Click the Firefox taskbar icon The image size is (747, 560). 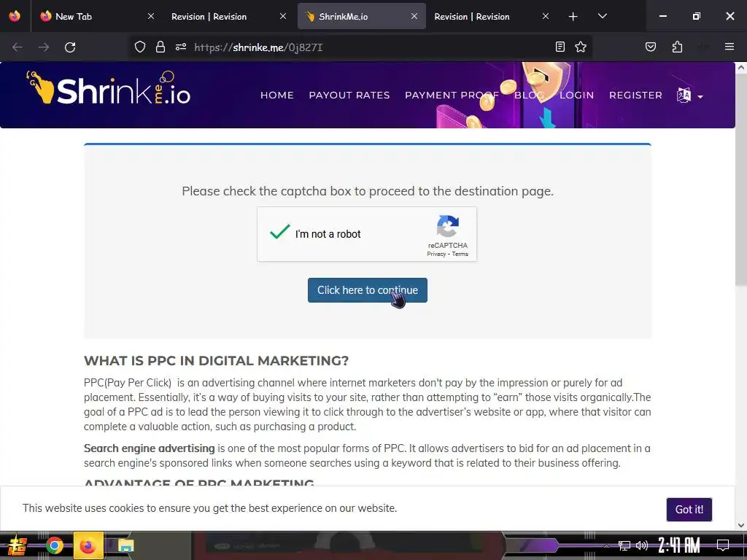(88, 545)
